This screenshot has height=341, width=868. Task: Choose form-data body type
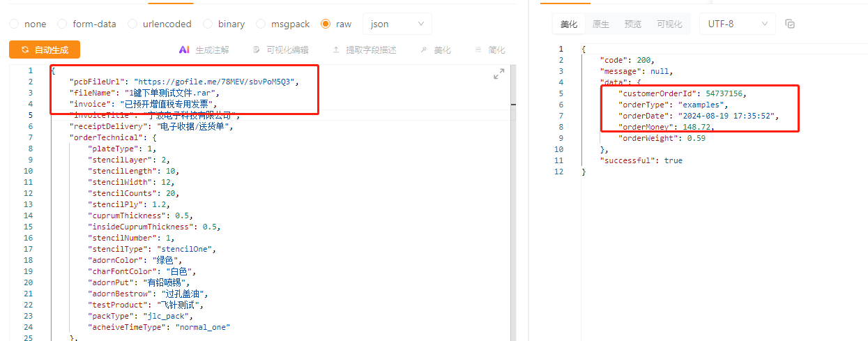(63, 24)
